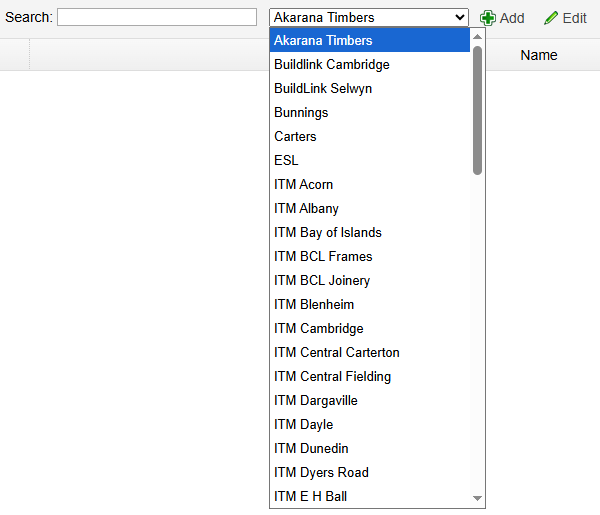Click the pencil Edit icon
Screen dimensions: 600x515
click(551, 18)
